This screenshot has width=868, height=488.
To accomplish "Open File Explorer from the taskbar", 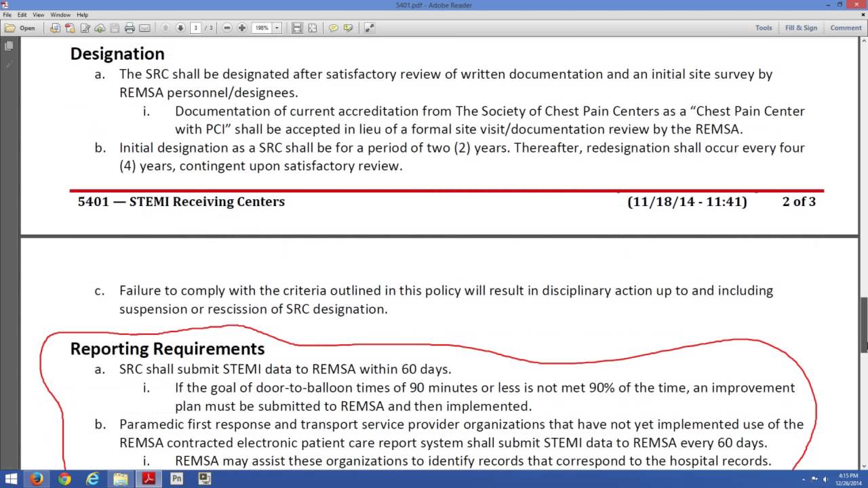I will tap(120, 479).
